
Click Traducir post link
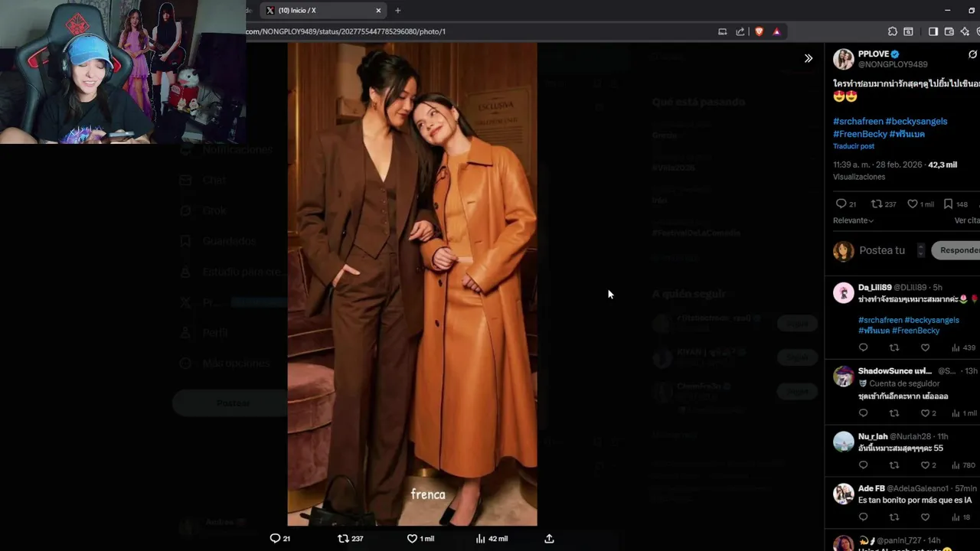(x=854, y=146)
